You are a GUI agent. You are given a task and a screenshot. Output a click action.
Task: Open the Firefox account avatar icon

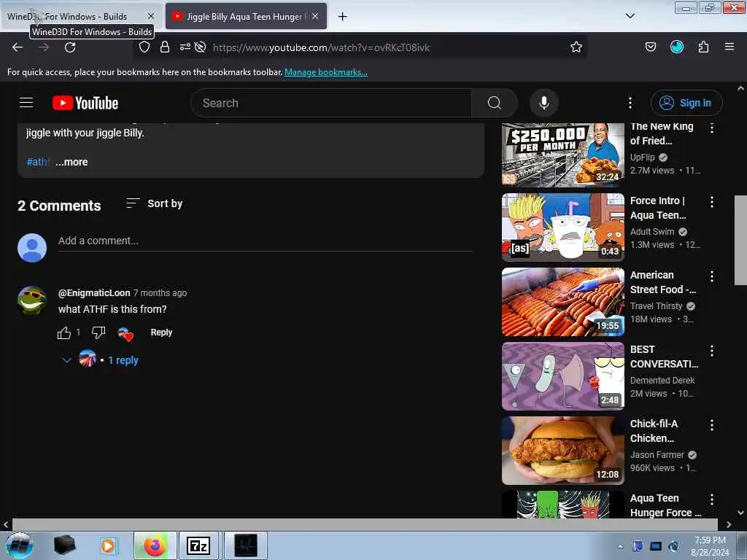(676, 47)
